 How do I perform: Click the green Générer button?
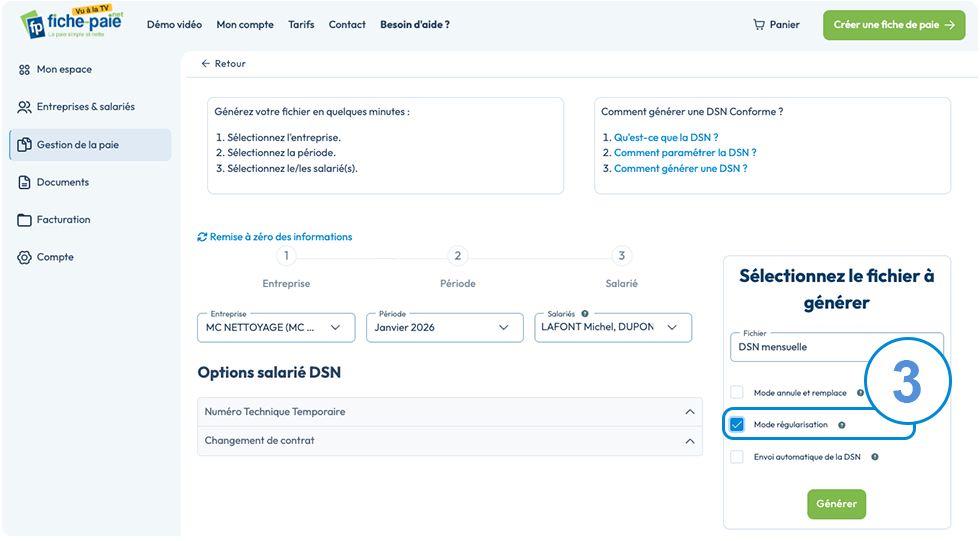pyautogui.click(x=836, y=504)
